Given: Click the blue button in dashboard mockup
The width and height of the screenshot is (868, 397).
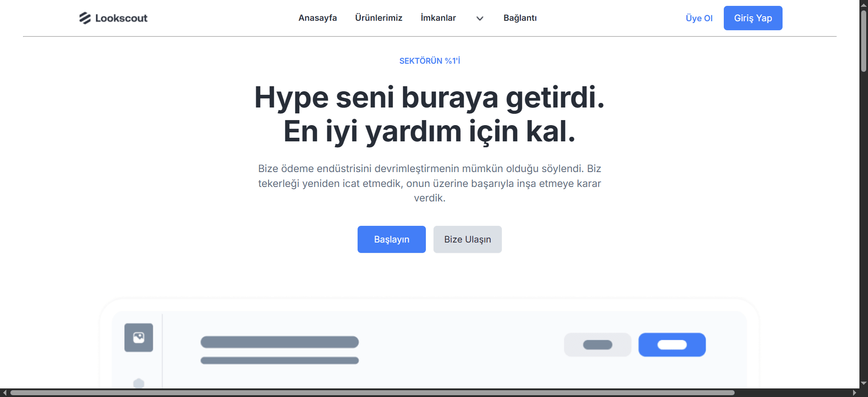Looking at the screenshot, I should click(x=672, y=345).
